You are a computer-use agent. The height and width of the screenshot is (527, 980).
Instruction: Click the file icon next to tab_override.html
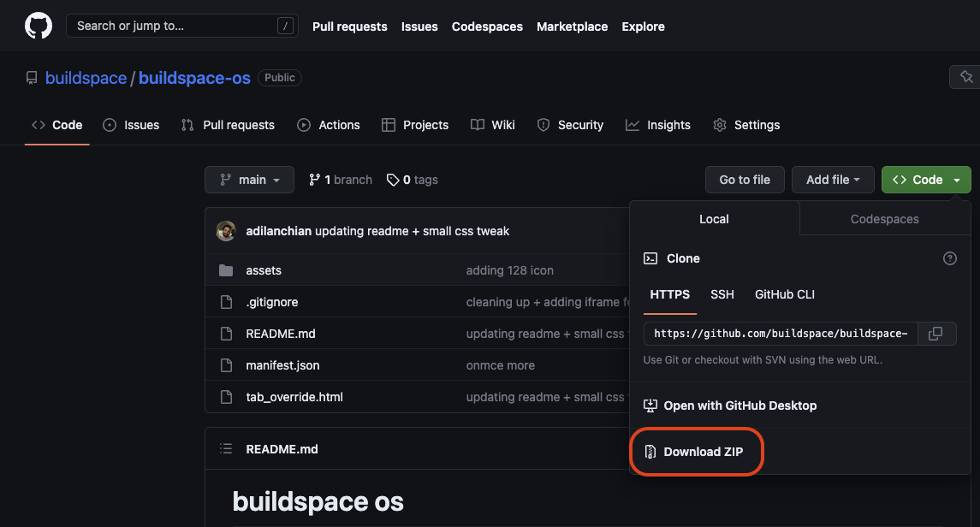226,397
